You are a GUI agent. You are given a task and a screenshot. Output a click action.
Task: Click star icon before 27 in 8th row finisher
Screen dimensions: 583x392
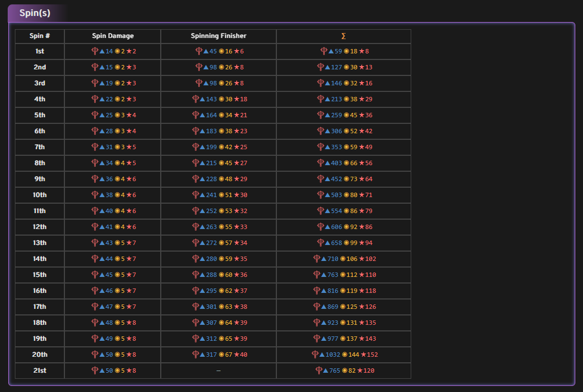click(237, 164)
